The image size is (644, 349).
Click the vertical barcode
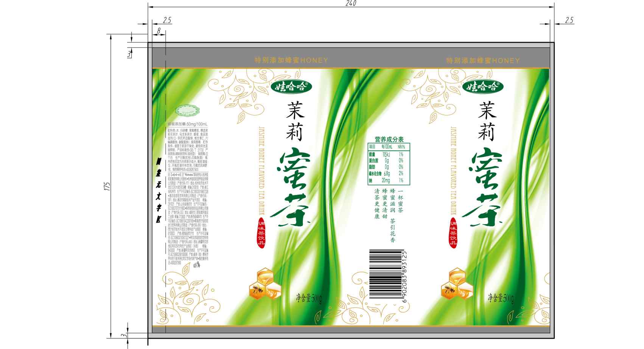coord(388,276)
